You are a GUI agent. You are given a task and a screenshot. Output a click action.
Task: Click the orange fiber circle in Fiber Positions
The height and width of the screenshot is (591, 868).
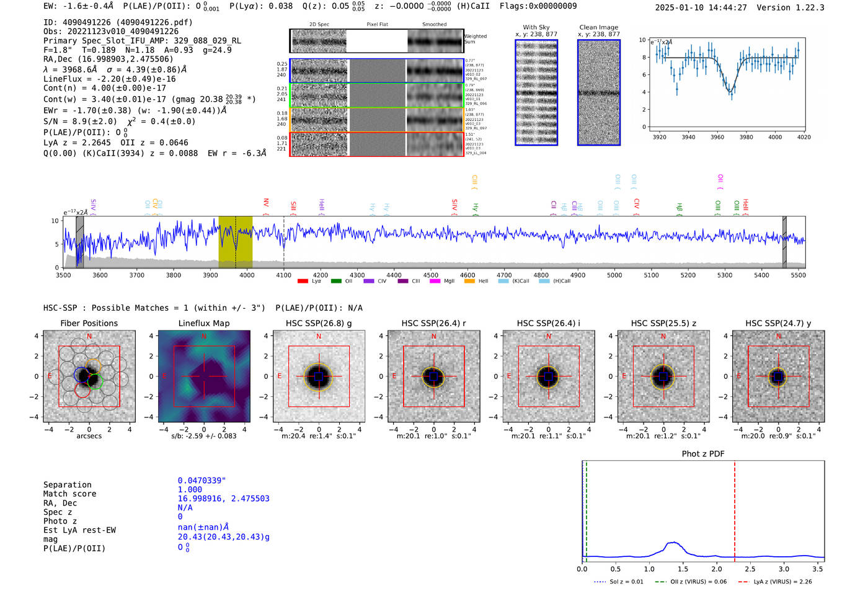click(94, 365)
